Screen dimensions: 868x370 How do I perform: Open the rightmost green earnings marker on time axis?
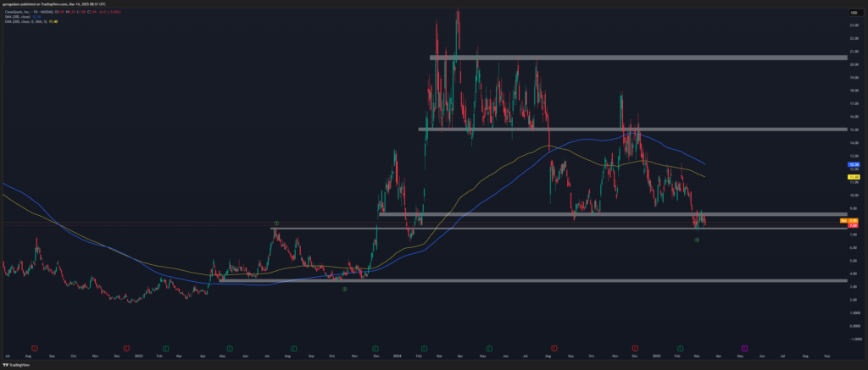click(x=680, y=348)
